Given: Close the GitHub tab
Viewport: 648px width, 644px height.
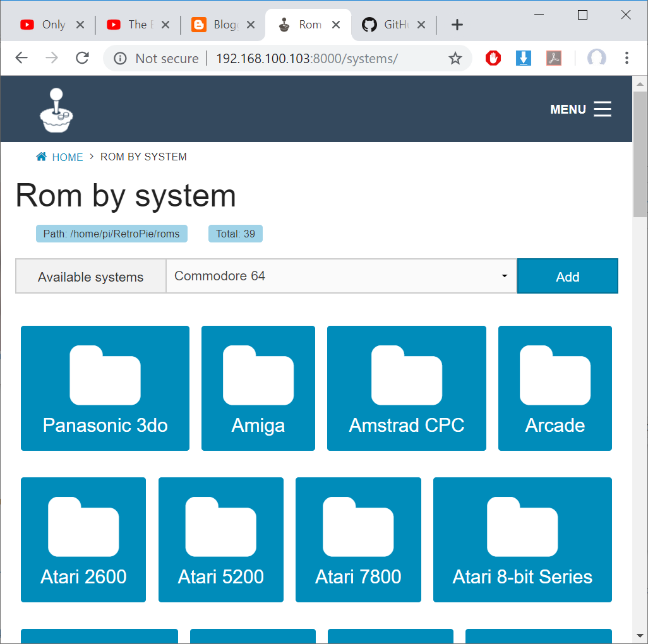Looking at the screenshot, I should click(x=421, y=25).
